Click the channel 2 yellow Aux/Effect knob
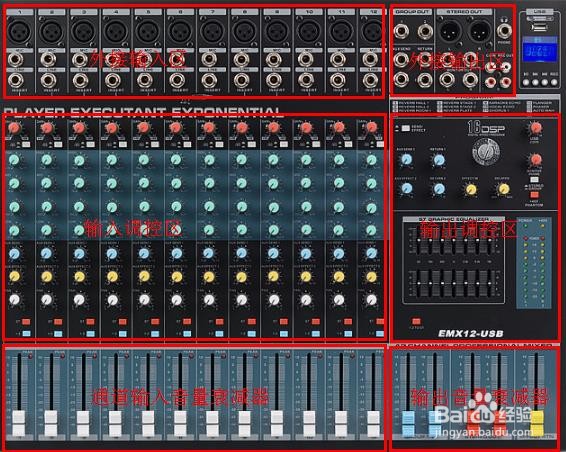Screen dimensions: 566x452 click(x=47, y=277)
